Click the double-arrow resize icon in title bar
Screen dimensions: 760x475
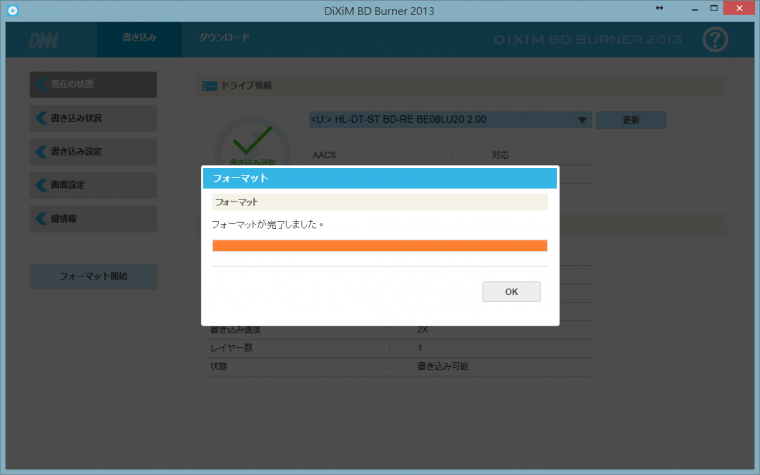[659, 8]
